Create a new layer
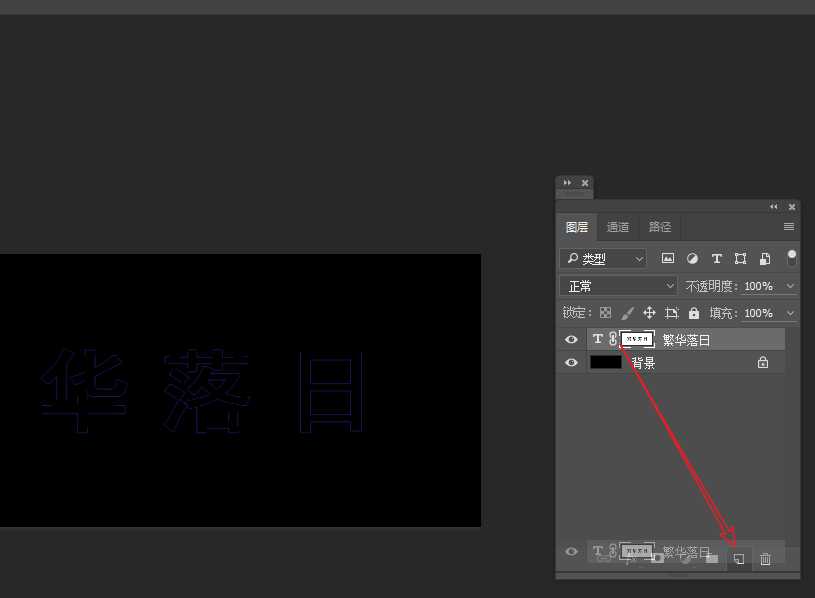Viewport: 815px width, 598px height. pyautogui.click(x=738, y=559)
